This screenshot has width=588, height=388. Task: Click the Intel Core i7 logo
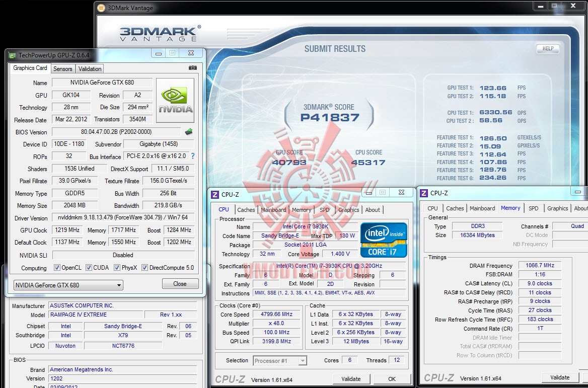pyautogui.click(x=384, y=240)
